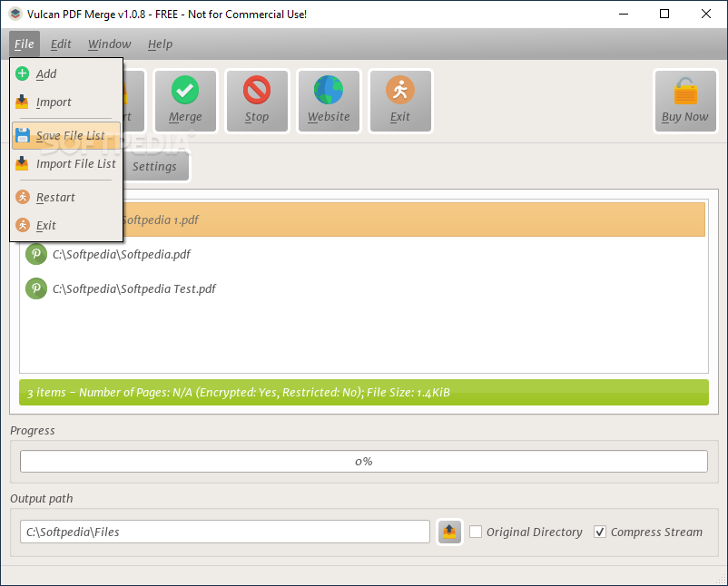Click the Buy Now padlock button
The width and height of the screenshot is (728, 586).
tap(685, 102)
